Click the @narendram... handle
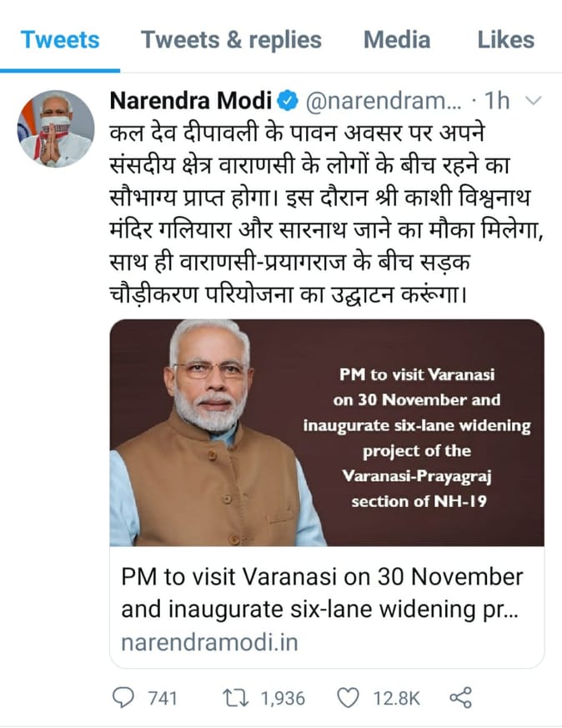 [384, 101]
